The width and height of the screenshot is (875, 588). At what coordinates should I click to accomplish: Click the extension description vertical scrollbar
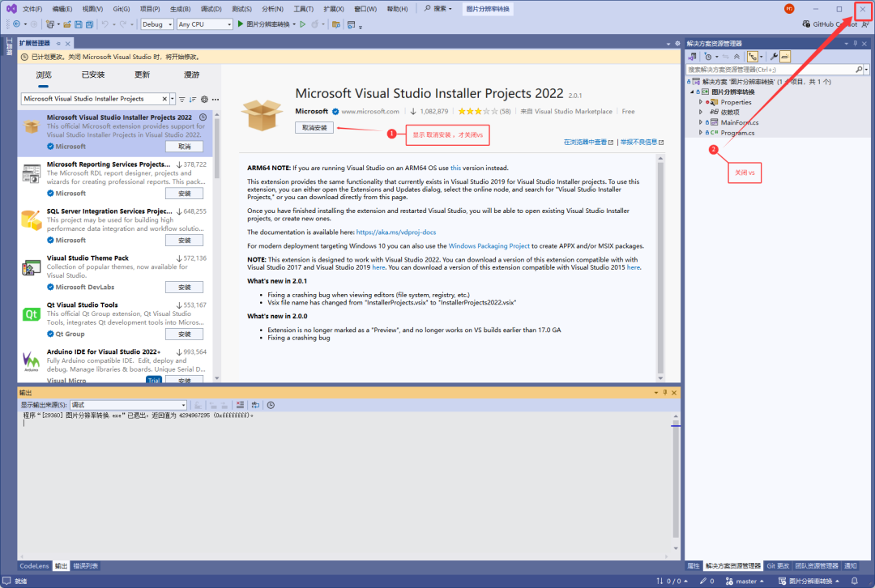tap(660, 268)
